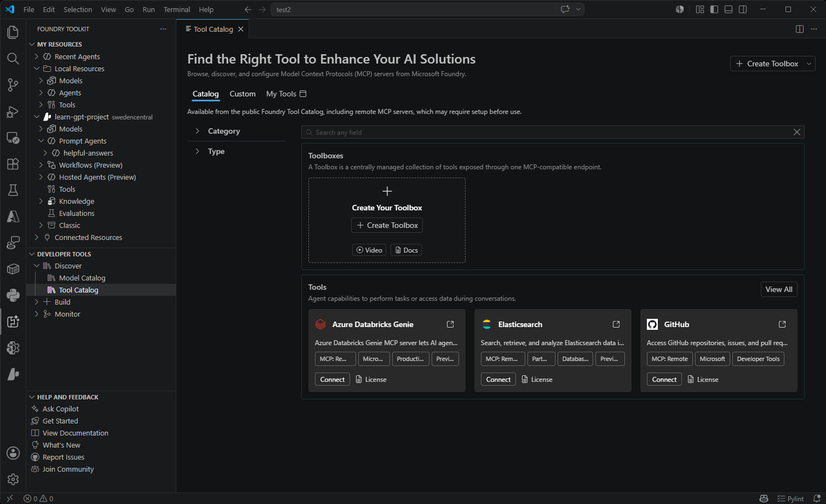Click Ask Copilot in help section
The height and width of the screenshot is (504, 826).
coord(61,409)
